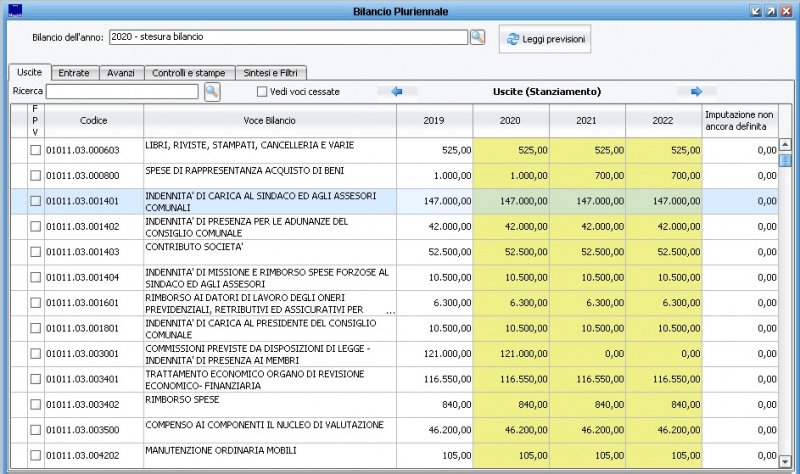The width and height of the screenshot is (800, 474).
Task: Switch to the Entrate tab
Action: [74, 73]
